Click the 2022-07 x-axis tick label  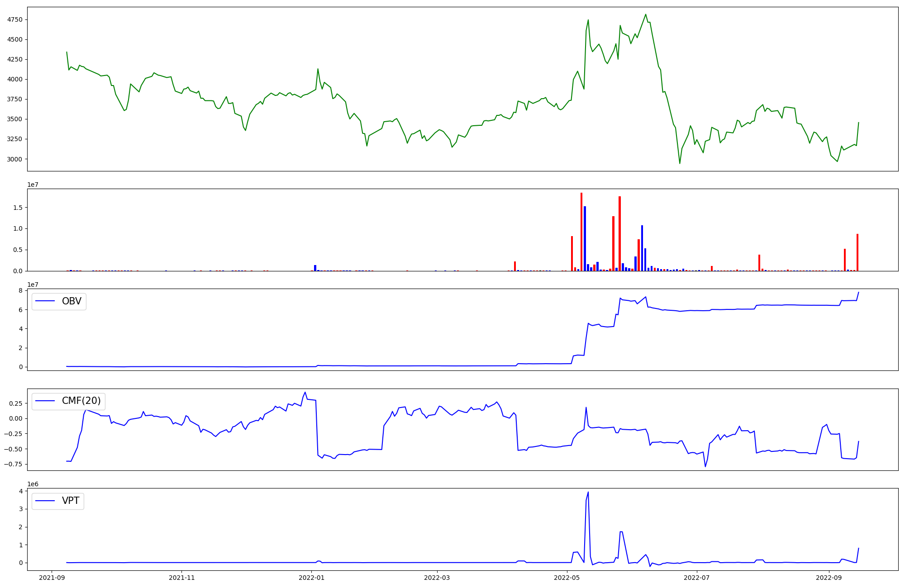point(697,578)
